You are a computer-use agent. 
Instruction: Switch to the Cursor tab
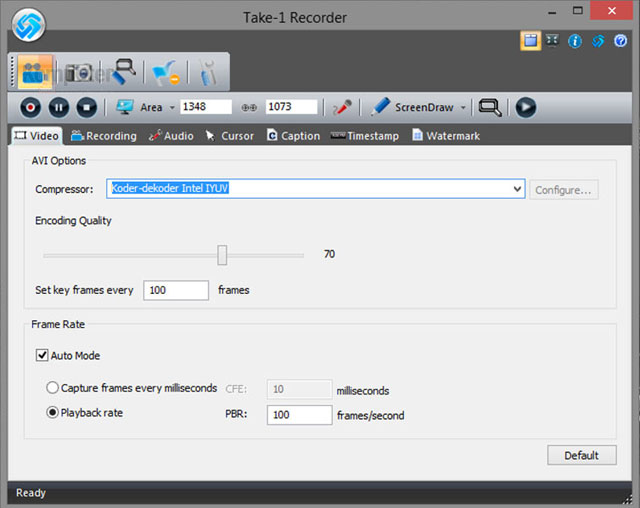coord(230,136)
